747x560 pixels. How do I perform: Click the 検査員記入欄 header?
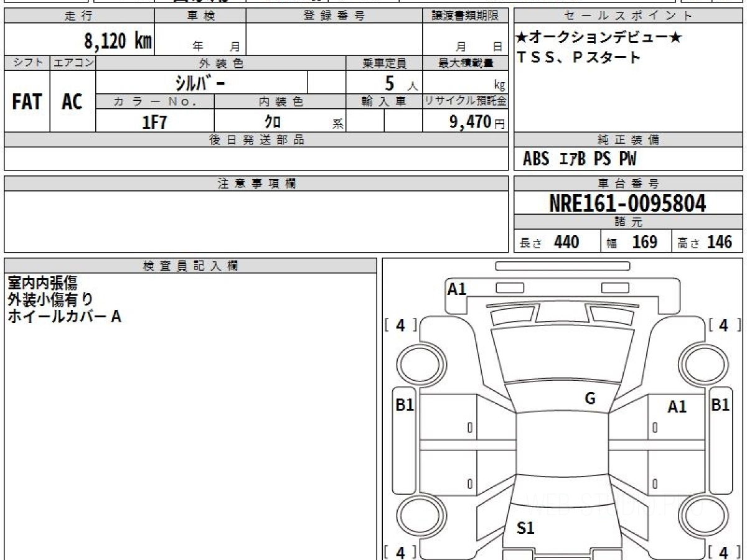click(x=190, y=266)
